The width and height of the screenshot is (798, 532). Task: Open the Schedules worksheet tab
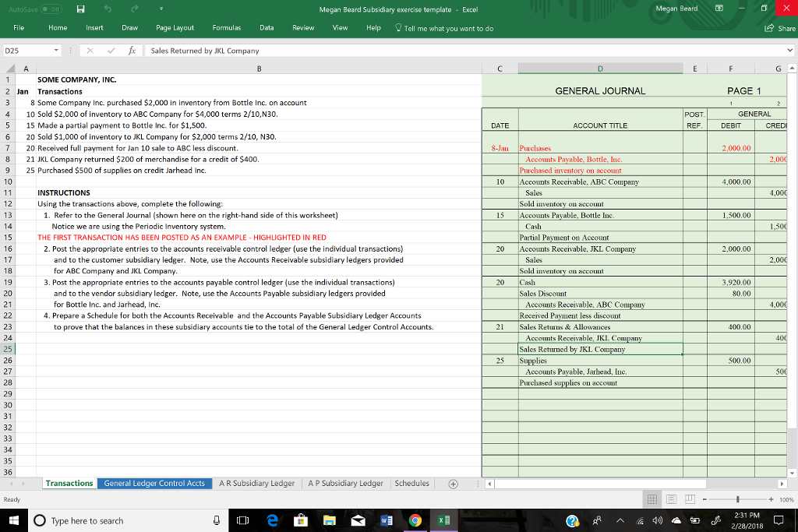(x=412, y=483)
